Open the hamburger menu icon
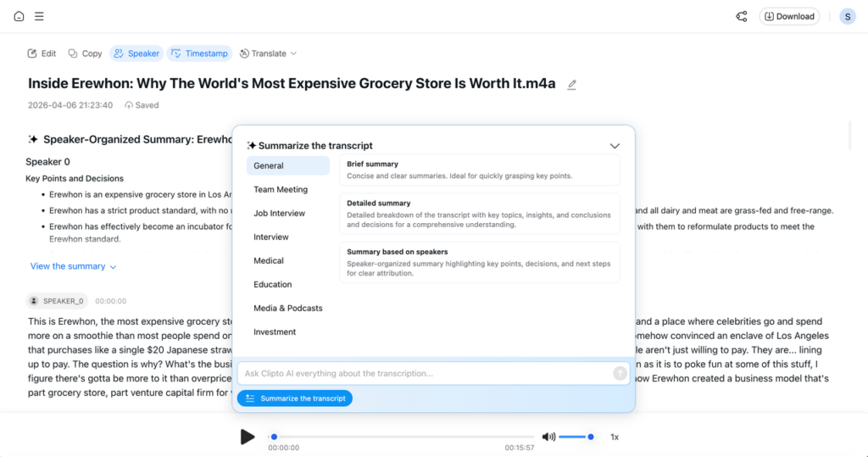868x457 pixels. pyautogui.click(x=39, y=16)
